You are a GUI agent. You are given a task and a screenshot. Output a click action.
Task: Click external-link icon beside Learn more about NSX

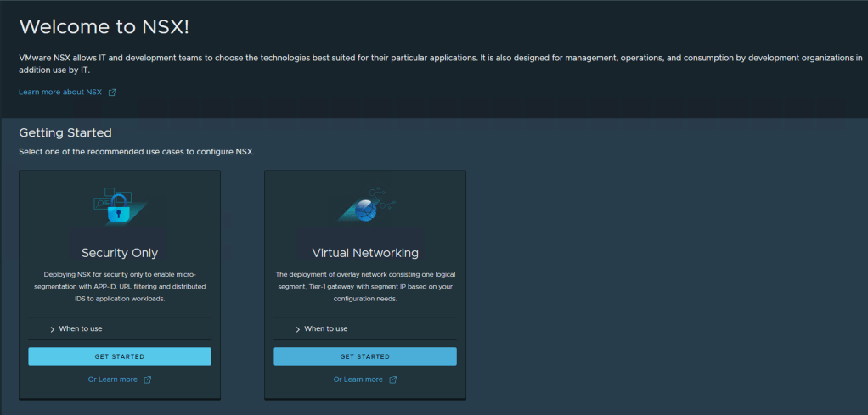(x=112, y=92)
